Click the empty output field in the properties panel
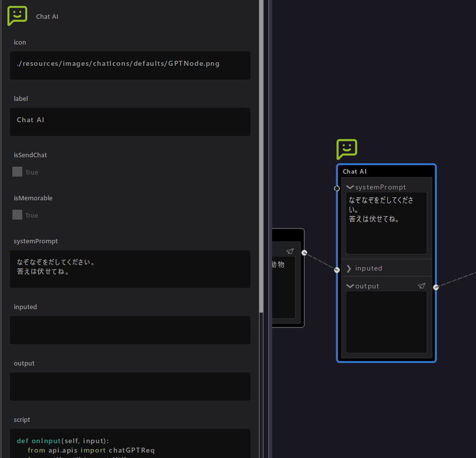The width and height of the screenshot is (476, 458). [130, 387]
